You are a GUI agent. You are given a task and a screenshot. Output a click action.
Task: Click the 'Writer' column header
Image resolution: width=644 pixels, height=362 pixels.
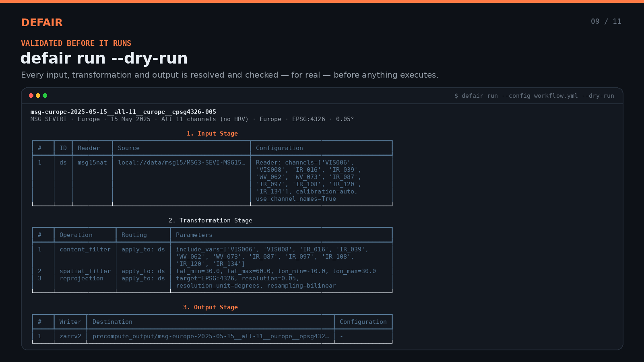coord(70,322)
